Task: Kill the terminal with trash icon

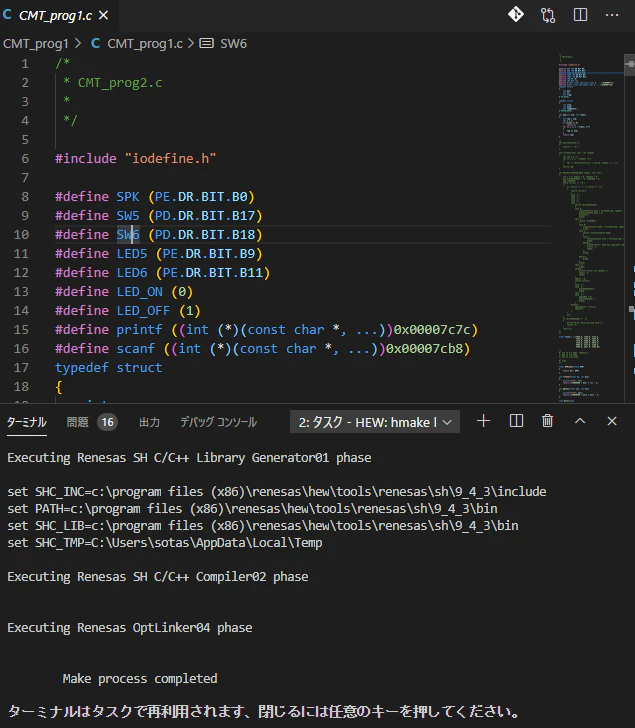Action: tap(548, 421)
